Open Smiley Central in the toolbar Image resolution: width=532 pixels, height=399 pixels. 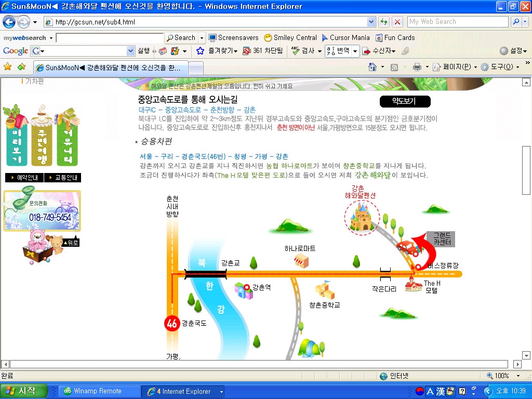point(290,38)
